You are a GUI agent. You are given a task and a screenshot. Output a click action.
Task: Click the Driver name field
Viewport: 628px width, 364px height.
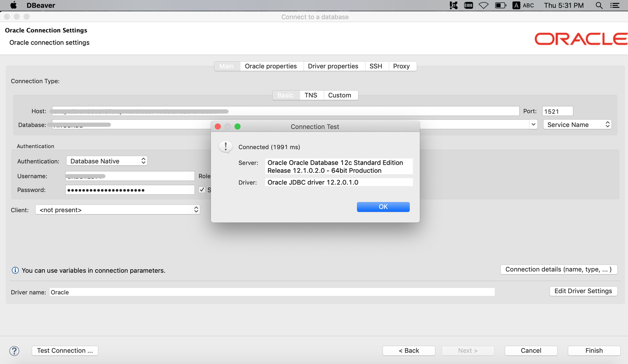(272, 292)
